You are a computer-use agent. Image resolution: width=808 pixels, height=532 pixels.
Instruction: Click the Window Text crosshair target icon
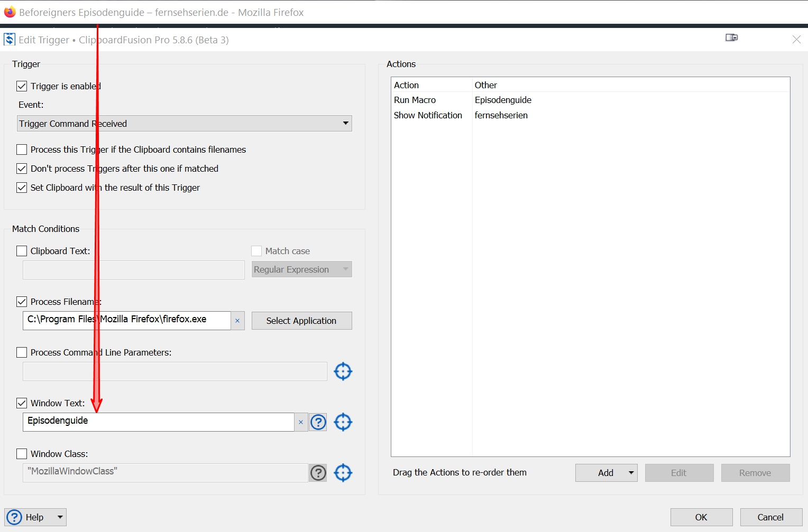pos(343,422)
